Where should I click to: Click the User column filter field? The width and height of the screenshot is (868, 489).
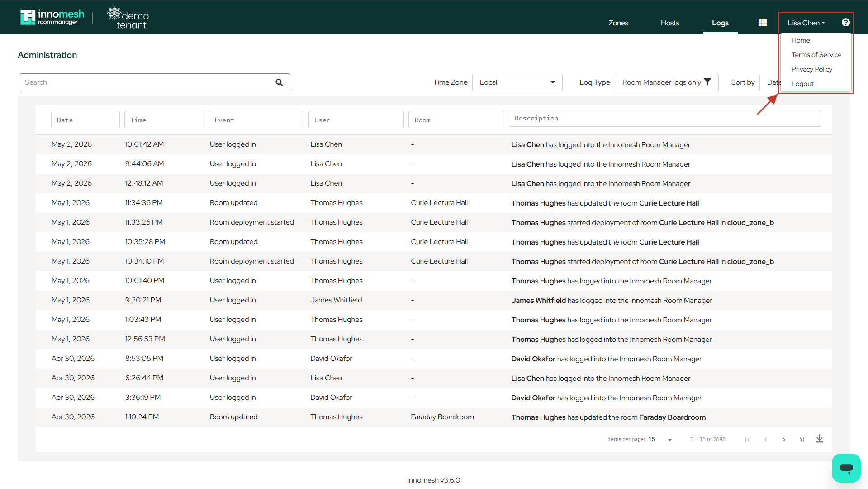click(356, 120)
